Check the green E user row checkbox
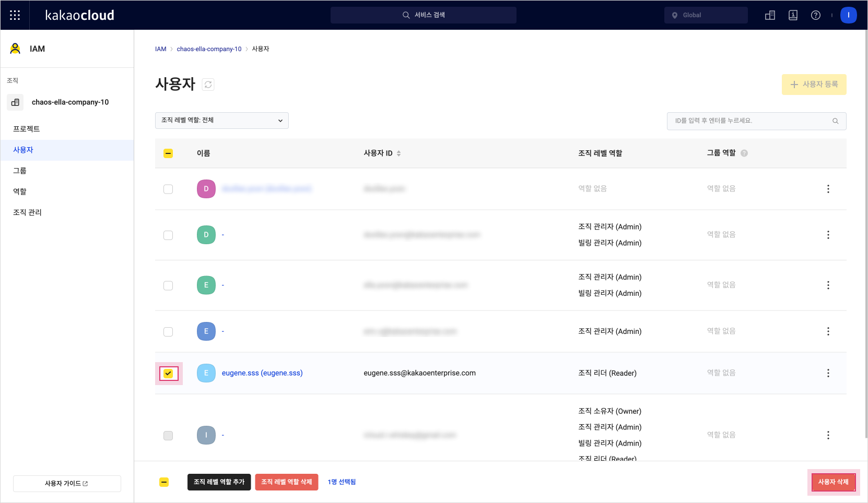868x503 pixels. (168, 285)
